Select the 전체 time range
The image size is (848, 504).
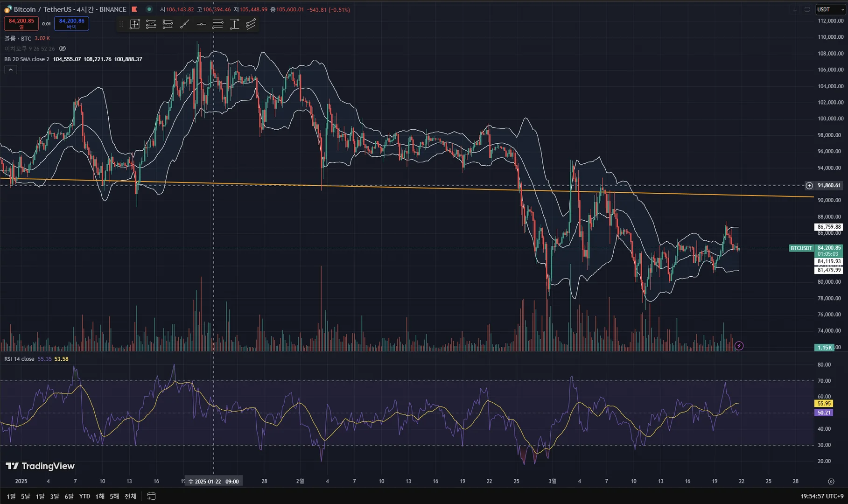pyautogui.click(x=131, y=496)
